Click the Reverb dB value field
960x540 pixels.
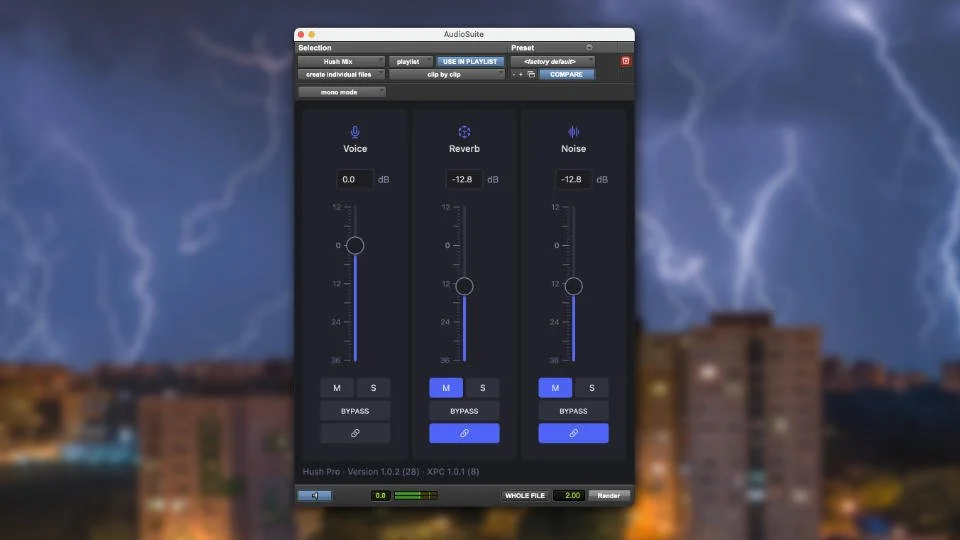(463, 179)
